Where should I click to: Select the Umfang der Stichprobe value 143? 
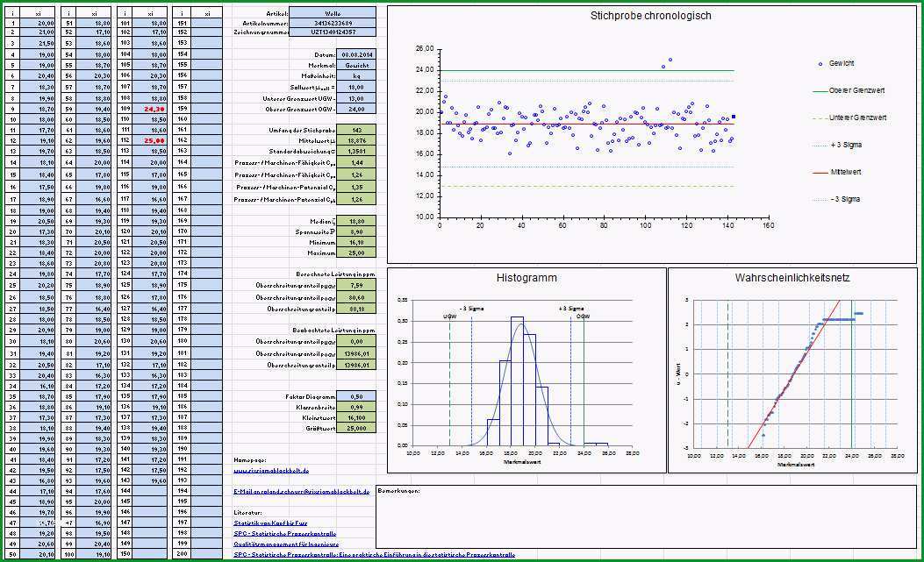[x=356, y=130]
